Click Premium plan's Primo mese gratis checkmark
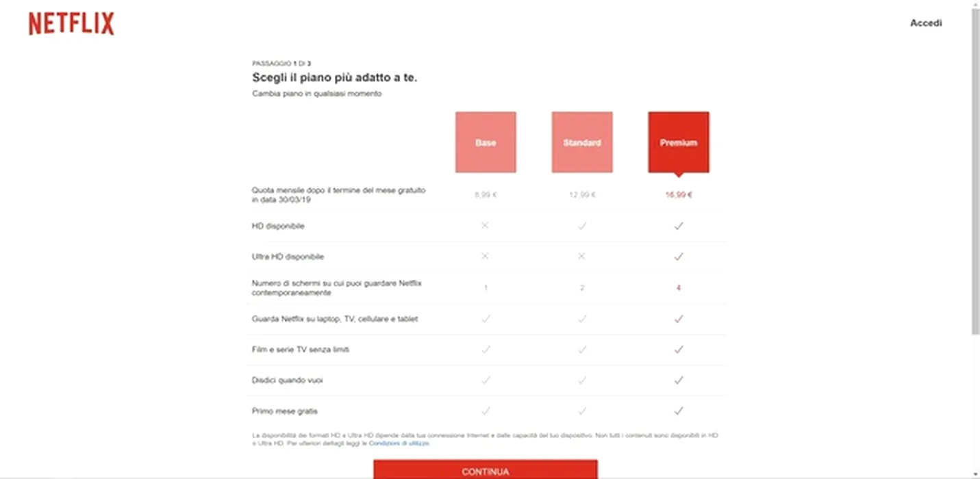The height and width of the screenshot is (479, 980). (x=679, y=411)
